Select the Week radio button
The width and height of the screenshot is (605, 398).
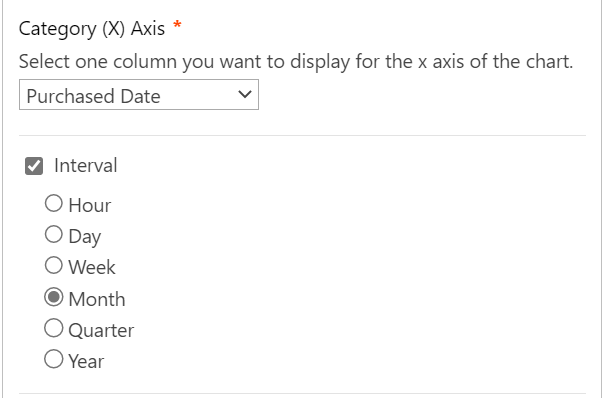coord(54,266)
